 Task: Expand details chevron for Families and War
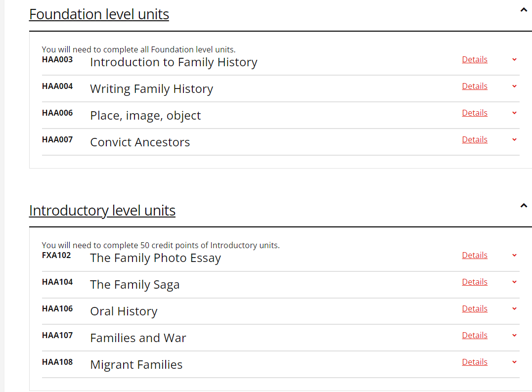click(514, 335)
